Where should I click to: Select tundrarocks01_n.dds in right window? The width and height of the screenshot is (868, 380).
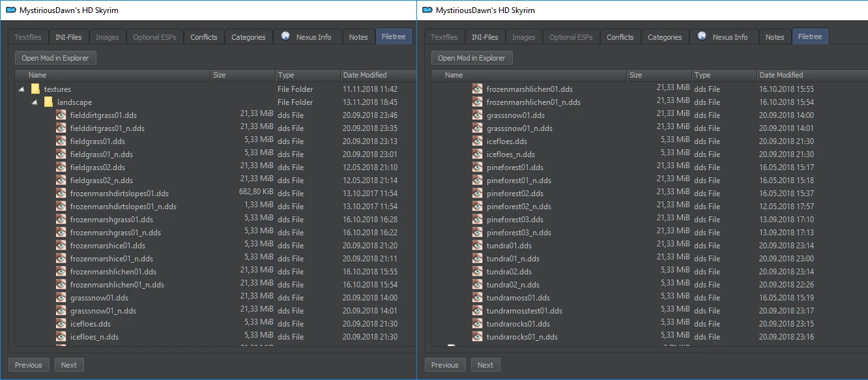click(x=522, y=337)
